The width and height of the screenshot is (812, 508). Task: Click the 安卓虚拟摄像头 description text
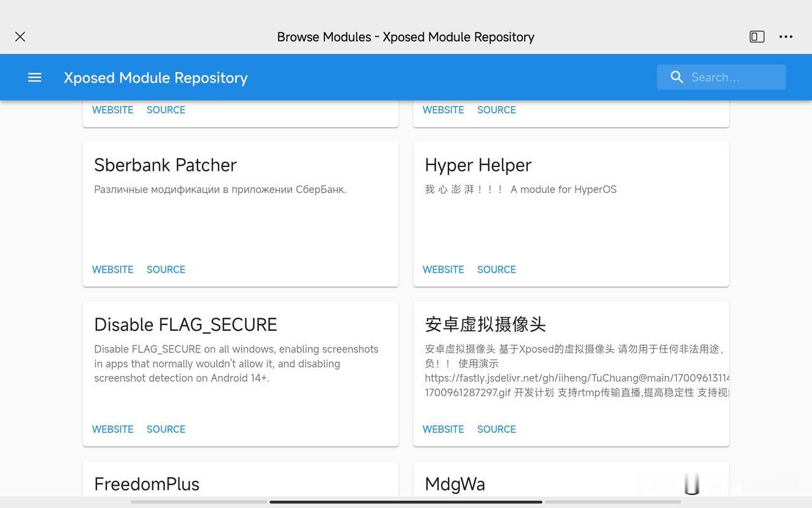pyautogui.click(x=577, y=371)
